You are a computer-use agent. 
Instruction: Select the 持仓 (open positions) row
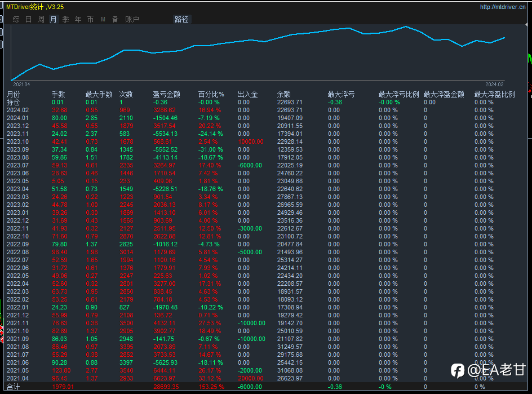pos(13,102)
